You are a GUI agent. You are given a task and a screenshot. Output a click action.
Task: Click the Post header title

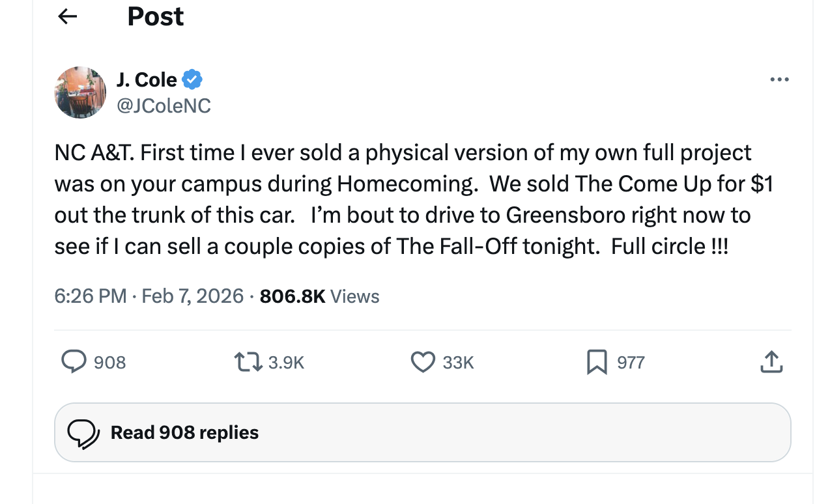click(x=156, y=16)
